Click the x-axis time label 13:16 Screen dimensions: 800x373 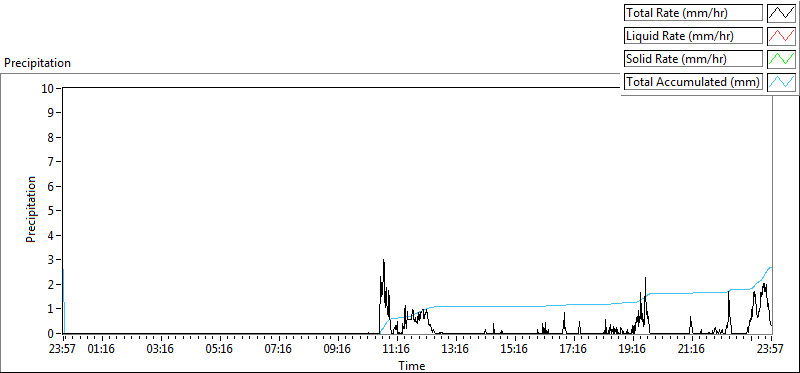456,350
